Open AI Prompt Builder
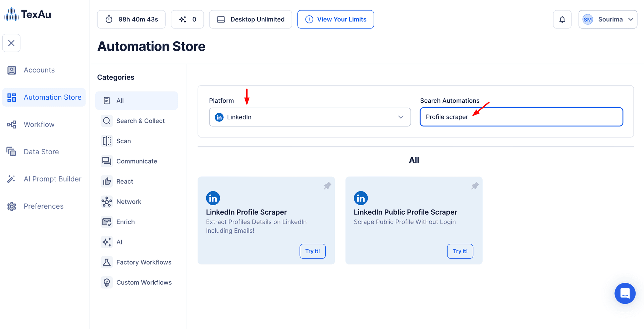The image size is (644, 329). [44, 179]
